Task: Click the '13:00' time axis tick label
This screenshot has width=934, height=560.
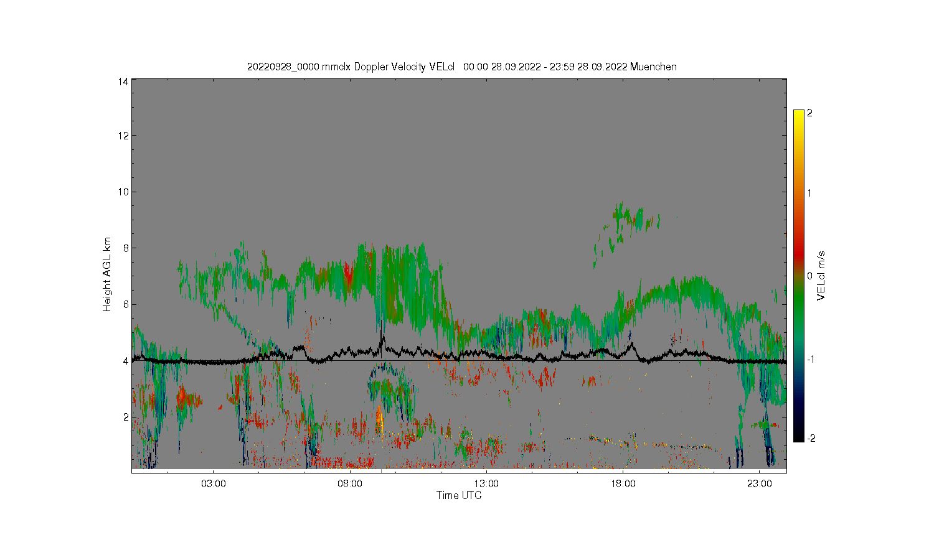Action: (x=486, y=484)
